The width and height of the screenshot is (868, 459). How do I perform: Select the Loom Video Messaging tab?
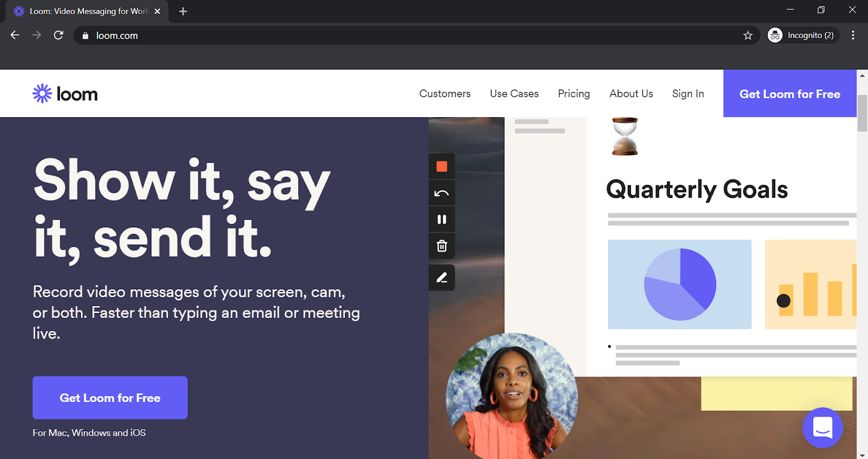click(x=87, y=11)
